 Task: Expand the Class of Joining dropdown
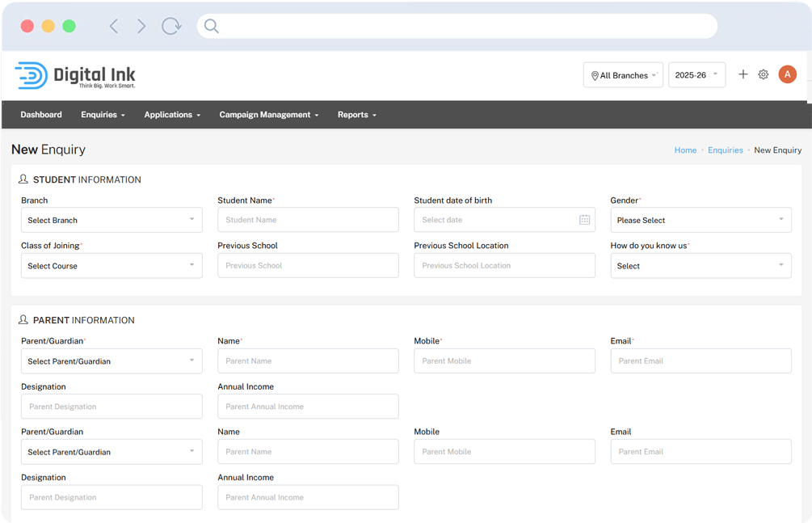click(111, 266)
